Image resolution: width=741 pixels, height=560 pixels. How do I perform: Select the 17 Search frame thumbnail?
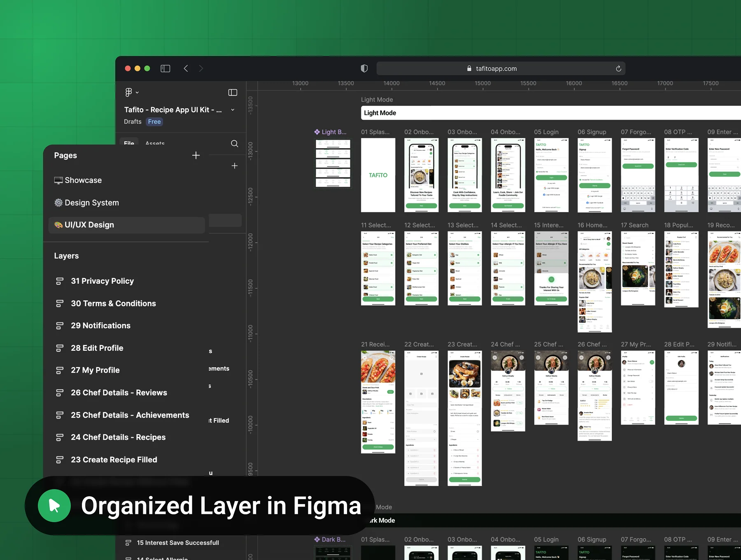(x=638, y=268)
